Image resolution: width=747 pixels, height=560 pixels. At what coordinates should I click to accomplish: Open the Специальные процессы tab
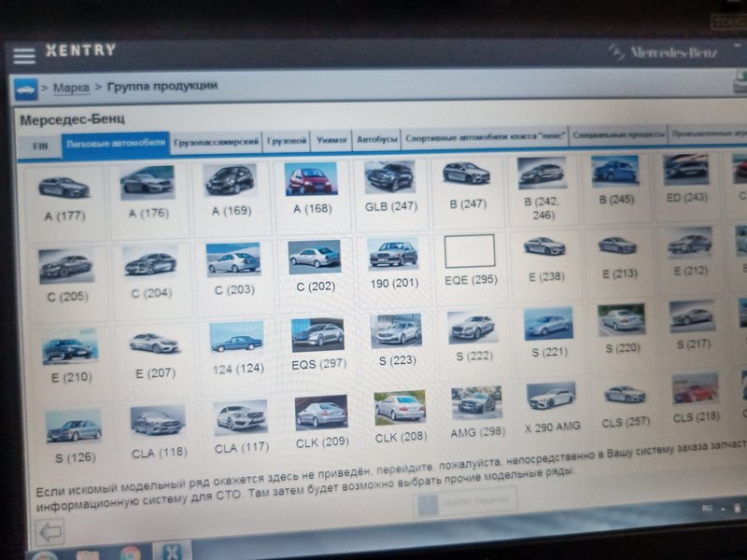618,135
